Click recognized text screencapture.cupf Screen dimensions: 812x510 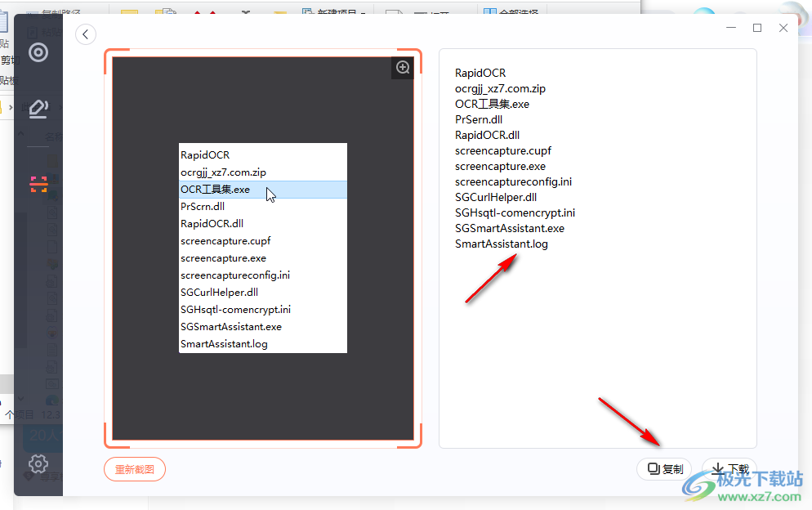click(x=503, y=151)
